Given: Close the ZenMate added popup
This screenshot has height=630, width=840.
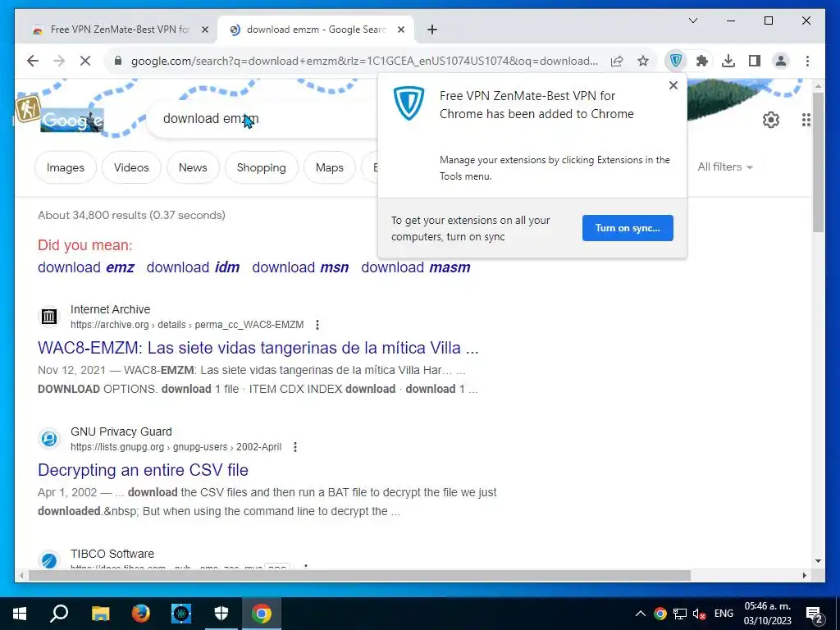Looking at the screenshot, I should (673, 85).
